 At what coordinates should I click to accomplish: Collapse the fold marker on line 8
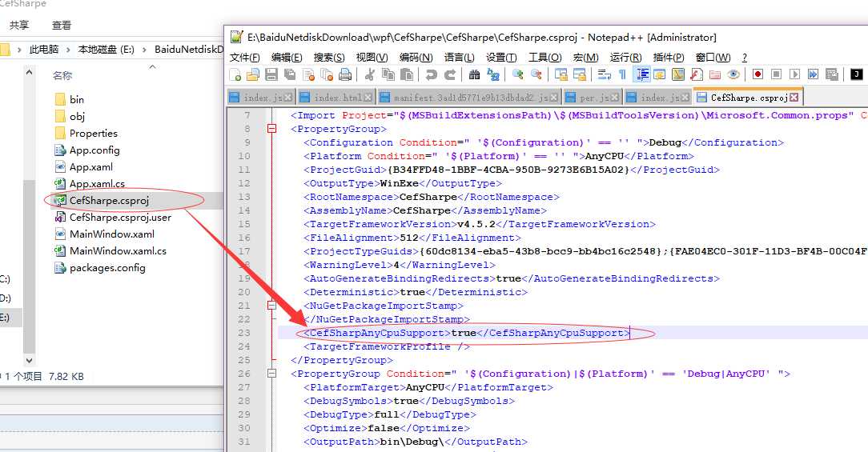tap(271, 129)
